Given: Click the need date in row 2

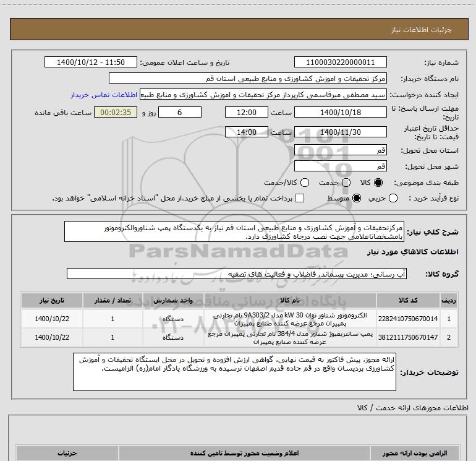Looking at the screenshot, I should click(x=52, y=337).
